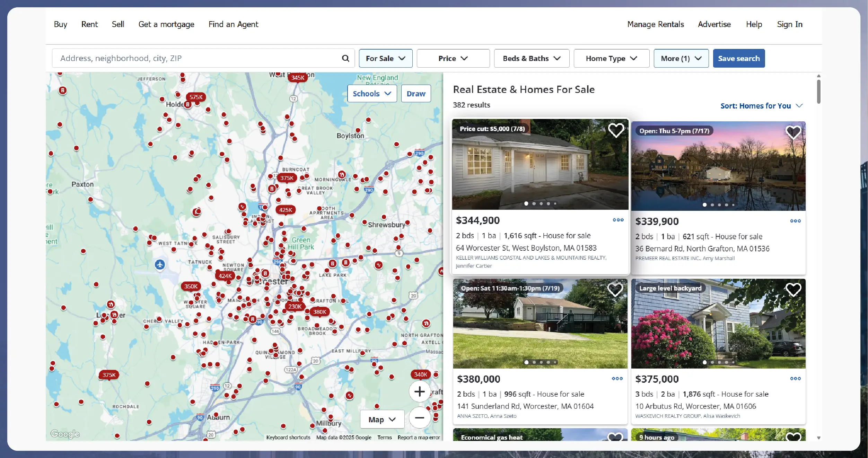Expand Sort: Homes for You menu
The width and height of the screenshot is (868, 458).
click(x=761, y=106)
